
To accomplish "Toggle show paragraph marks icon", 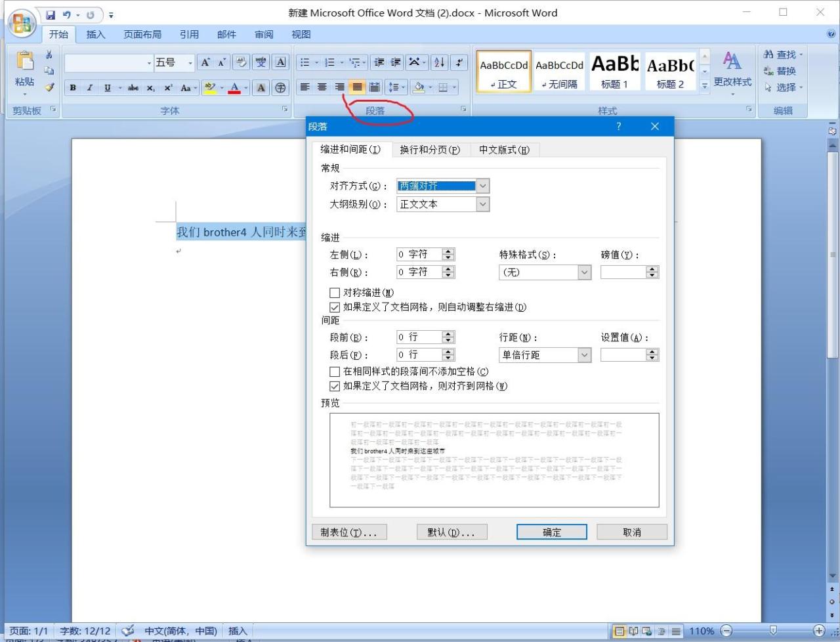I will pos(459,62).
